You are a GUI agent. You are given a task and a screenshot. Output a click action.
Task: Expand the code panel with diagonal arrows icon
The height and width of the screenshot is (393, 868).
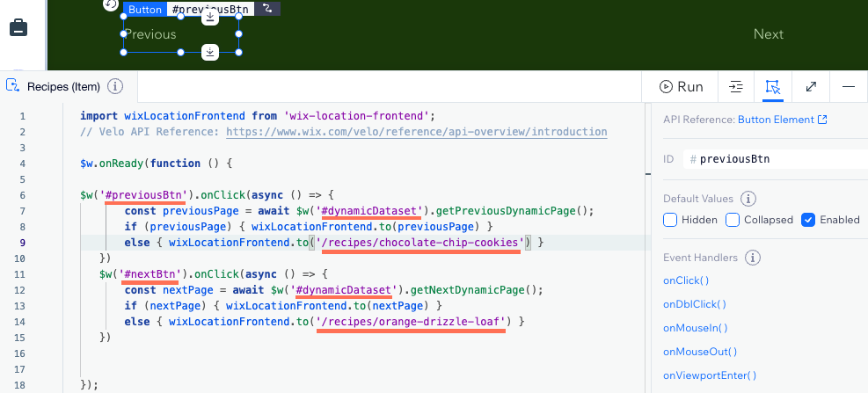click(x=811, y=87)
